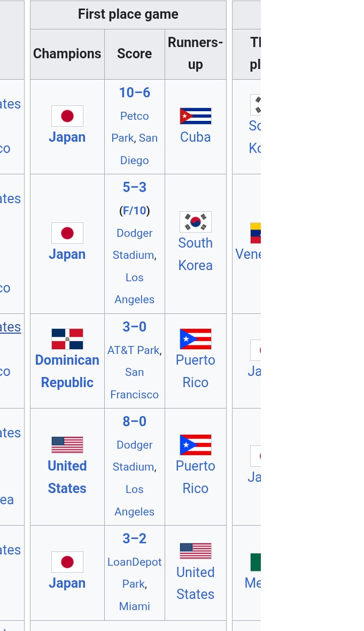Click the Japan flag beside the 5–3 score
The image size is (364, 631).
[x=67, y=233]
